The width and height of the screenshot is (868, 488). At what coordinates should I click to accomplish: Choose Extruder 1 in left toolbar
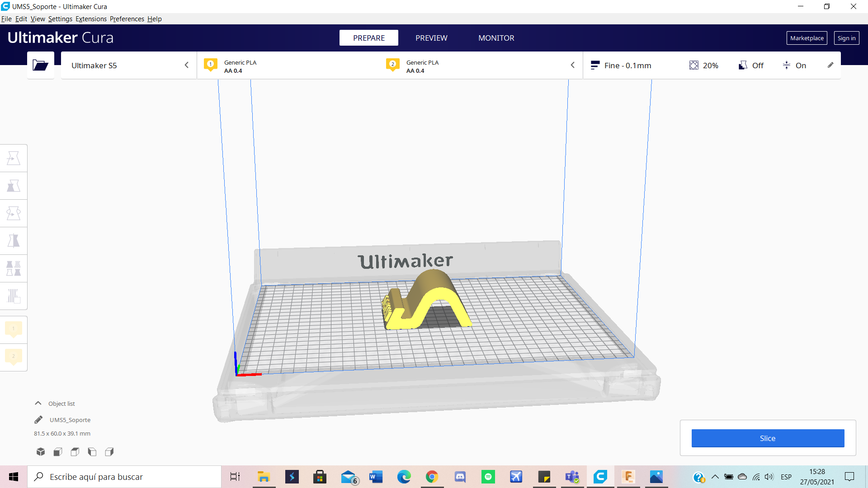14,329
